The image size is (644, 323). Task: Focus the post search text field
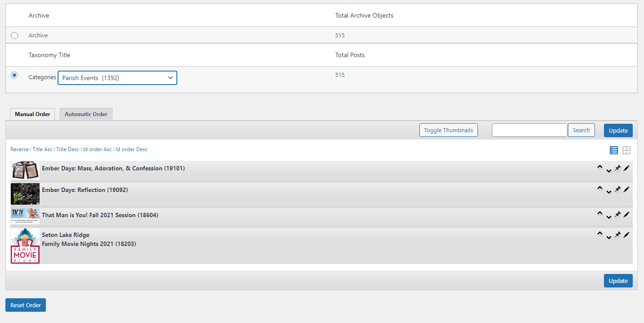[529, 130]
